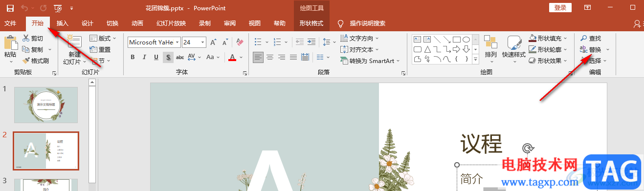Center align text

point(270,57)
